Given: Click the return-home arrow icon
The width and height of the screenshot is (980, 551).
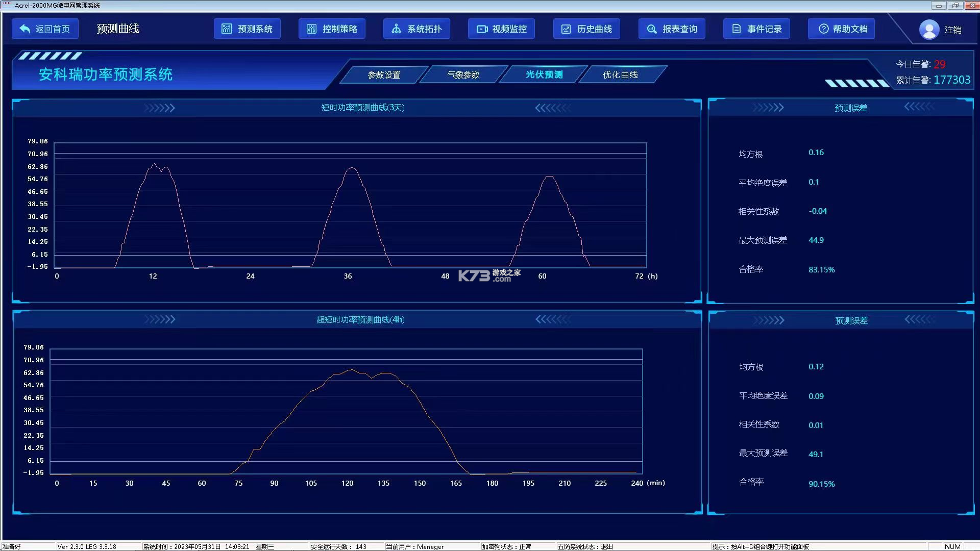Looking at the screenshot, I should [x=25, y=29].
